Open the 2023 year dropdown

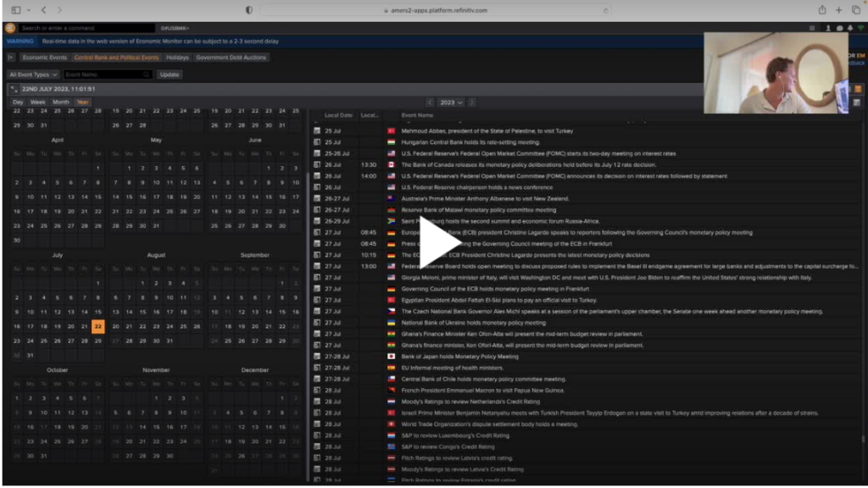tap(451, 103)
